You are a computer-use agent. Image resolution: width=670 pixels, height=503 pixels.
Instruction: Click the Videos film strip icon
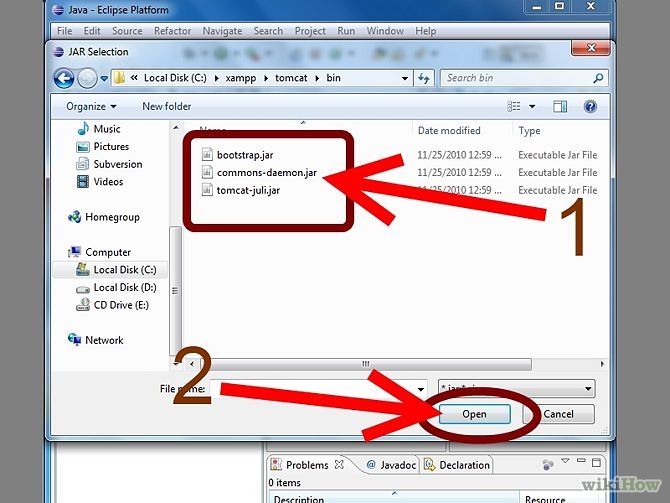pos(82,182)
